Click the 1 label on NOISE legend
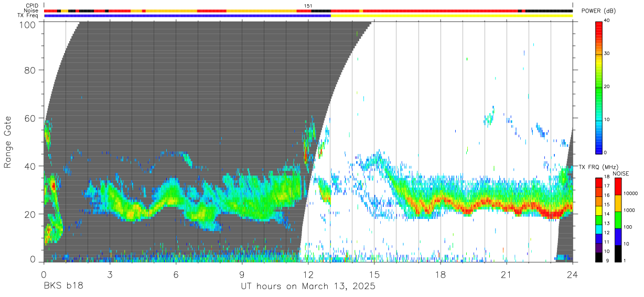 625,260
